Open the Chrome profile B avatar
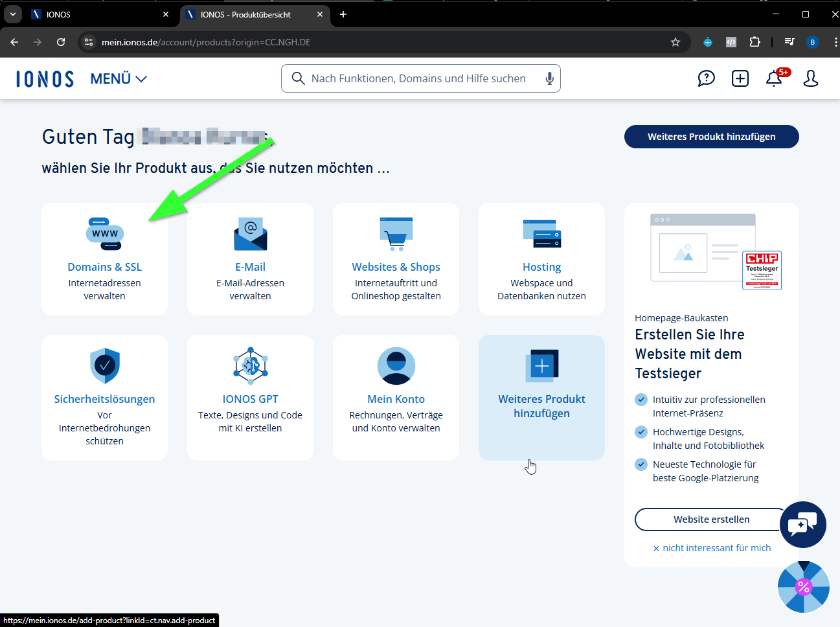 pos(813,42)
